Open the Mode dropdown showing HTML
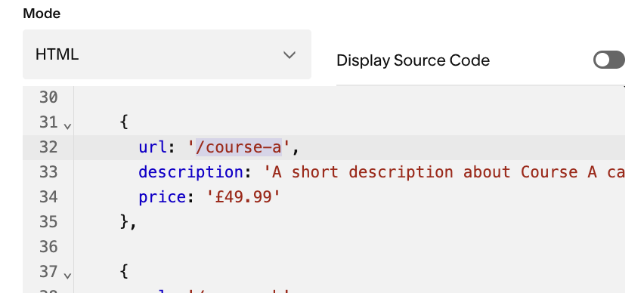The width and height of the screenshot is (644, 293). point(167,54)
